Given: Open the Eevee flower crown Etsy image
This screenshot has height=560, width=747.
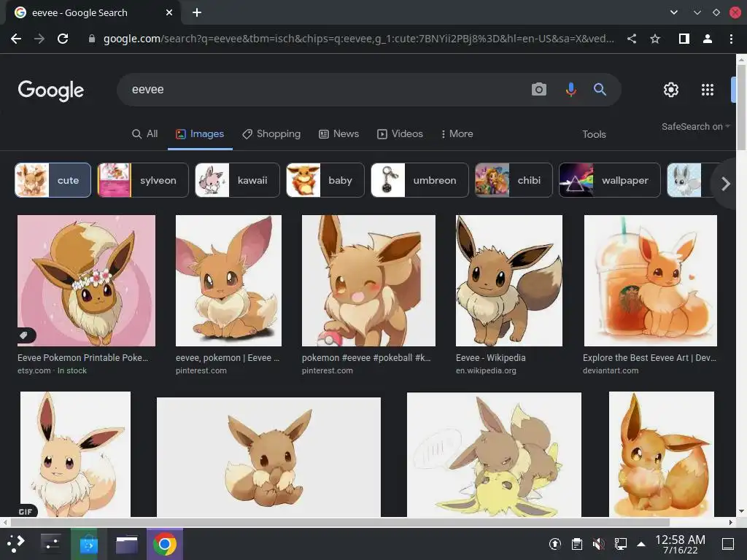Looking at the screenshot, I should (x=86, y=281).
